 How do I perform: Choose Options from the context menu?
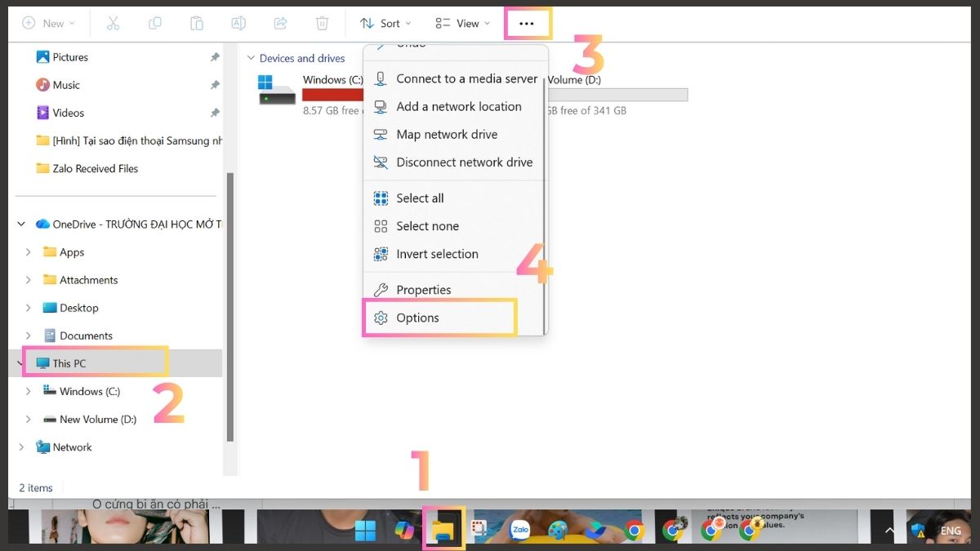click(x=418, y=318)
